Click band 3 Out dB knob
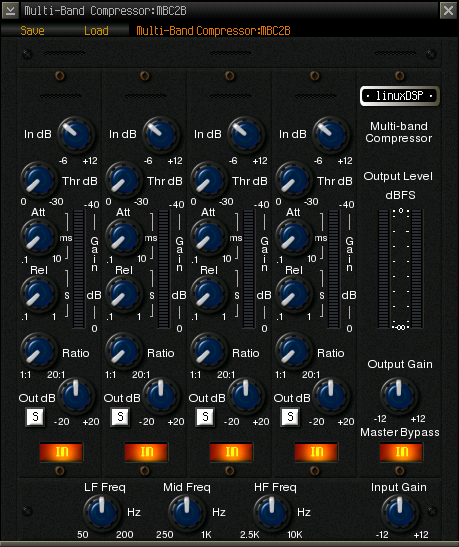This screenshot has height=547, width=459. (x=246, y=396)
